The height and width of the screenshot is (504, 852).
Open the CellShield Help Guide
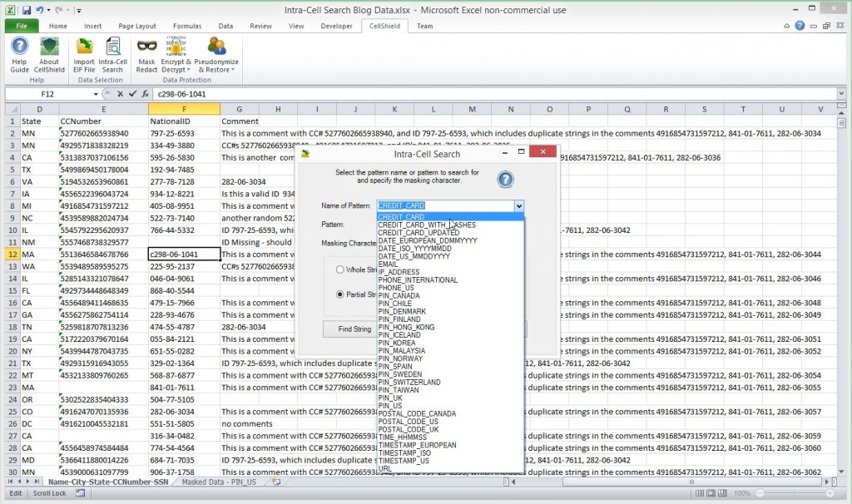coord(20,54)
